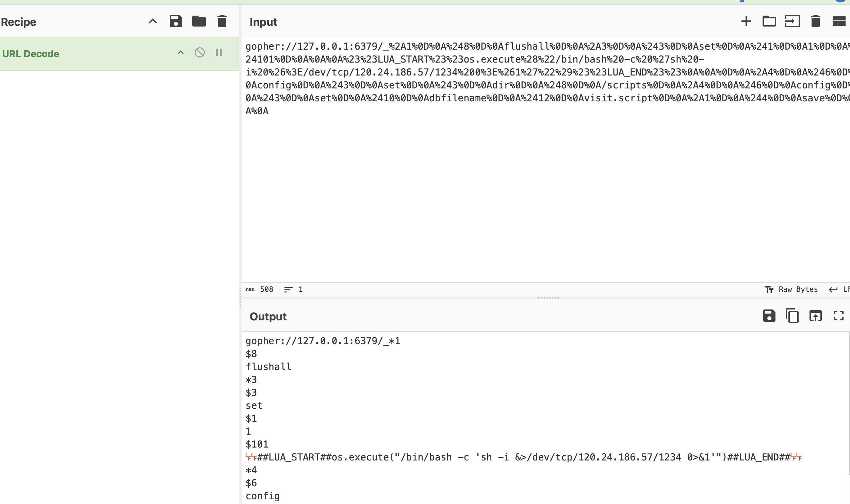Open the LF end-of-line selector
The width and height of the screenshot is (850, 504).
(x=839, y=289)
